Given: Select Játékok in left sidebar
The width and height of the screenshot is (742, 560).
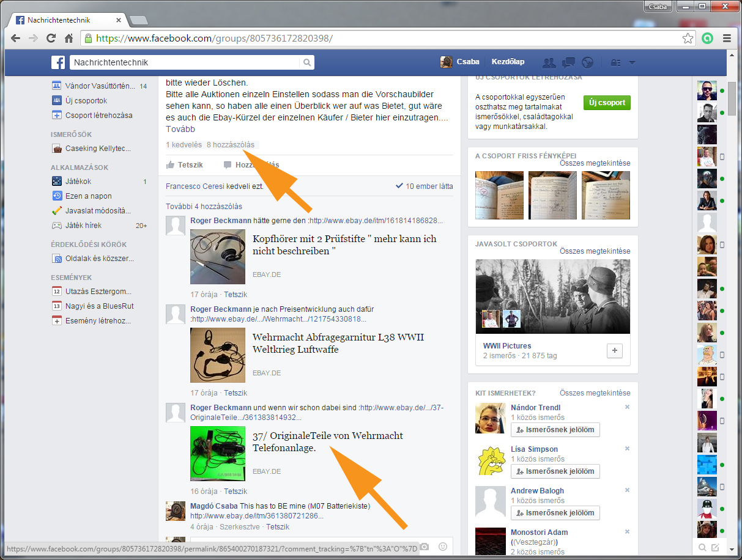Looking at the screenshot, I should point(78,182).
